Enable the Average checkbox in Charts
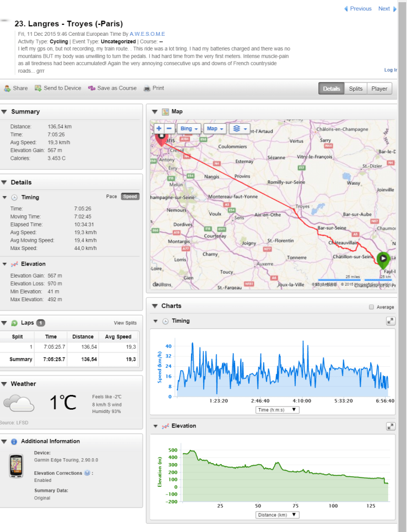This screenshot has width=407, height=532. [371, 307]
